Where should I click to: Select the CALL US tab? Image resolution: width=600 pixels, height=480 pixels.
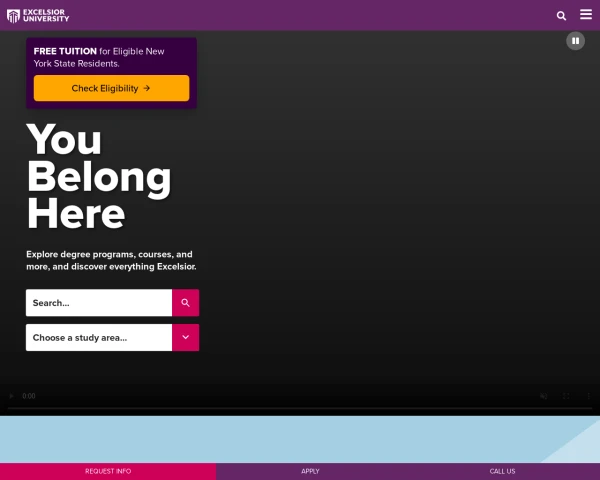(502, 471)
